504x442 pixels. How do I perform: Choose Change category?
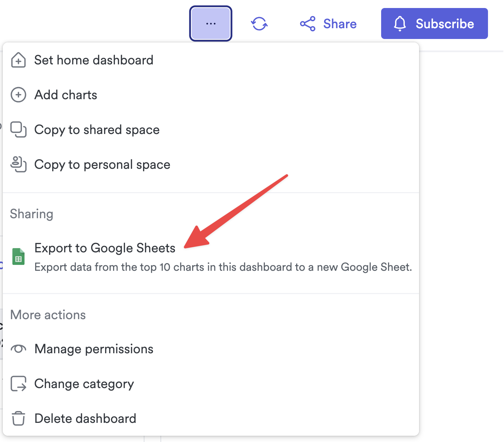84,384
